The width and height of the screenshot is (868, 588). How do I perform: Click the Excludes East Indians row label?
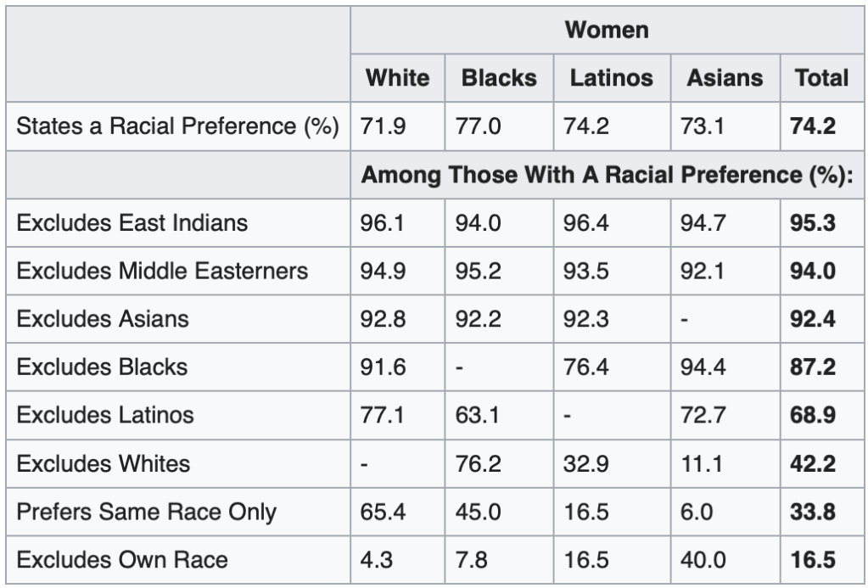coord(132,223)
